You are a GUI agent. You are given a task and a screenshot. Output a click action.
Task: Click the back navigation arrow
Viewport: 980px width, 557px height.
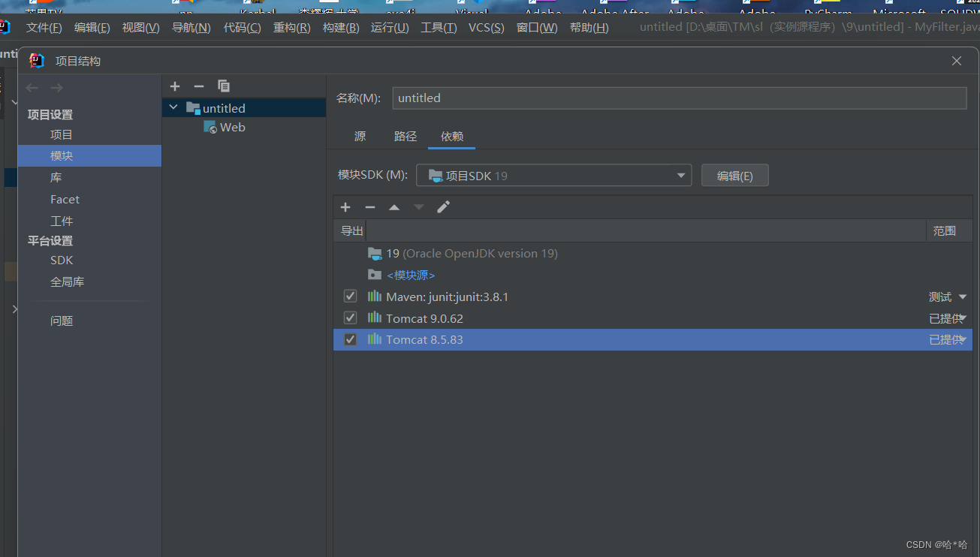click(32, 88)
